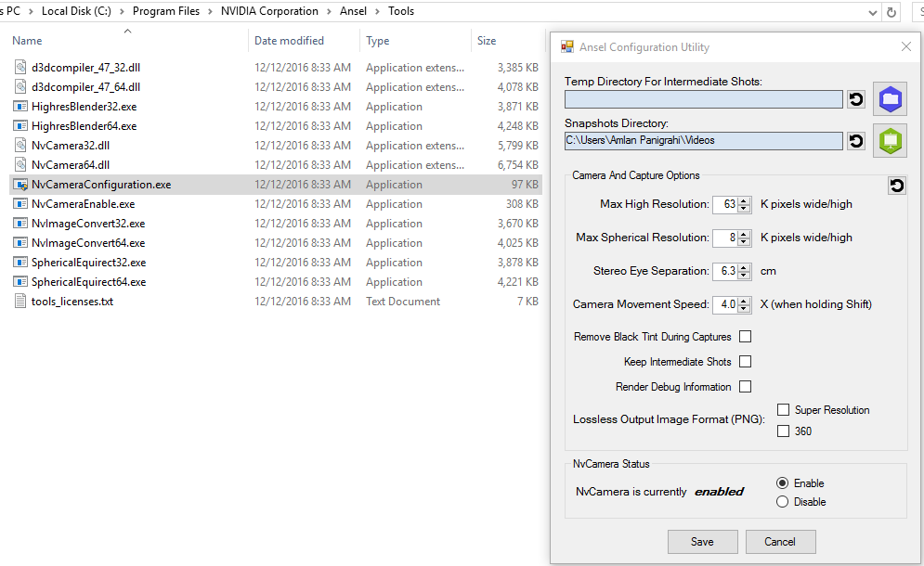This screenshot has height=566, width=924.
Task: Browse for Snapshots Directory with green icon
Action: pyautogui.click(x=891, y=141)
